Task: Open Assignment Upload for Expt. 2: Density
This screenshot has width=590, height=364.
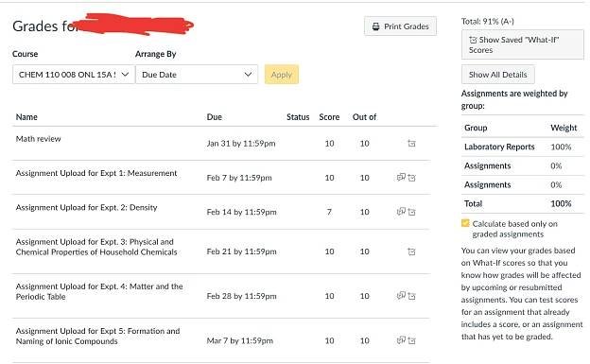Action: point(87,207)
